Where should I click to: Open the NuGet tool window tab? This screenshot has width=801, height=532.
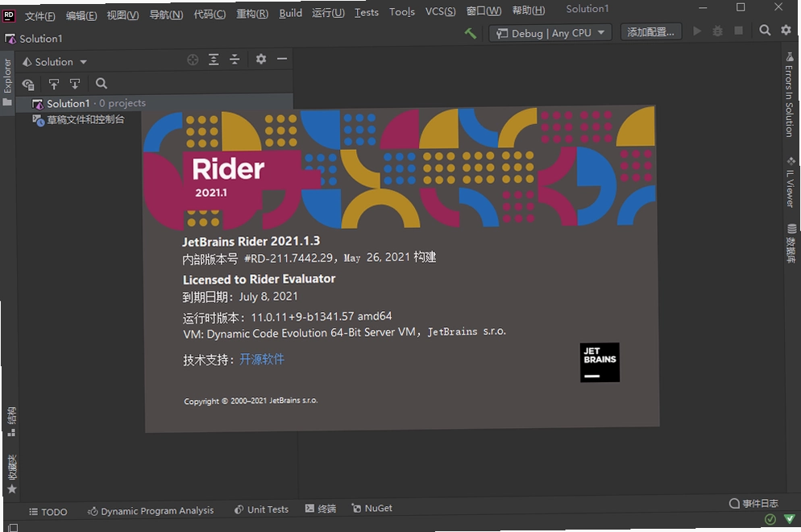pos(372,508)
